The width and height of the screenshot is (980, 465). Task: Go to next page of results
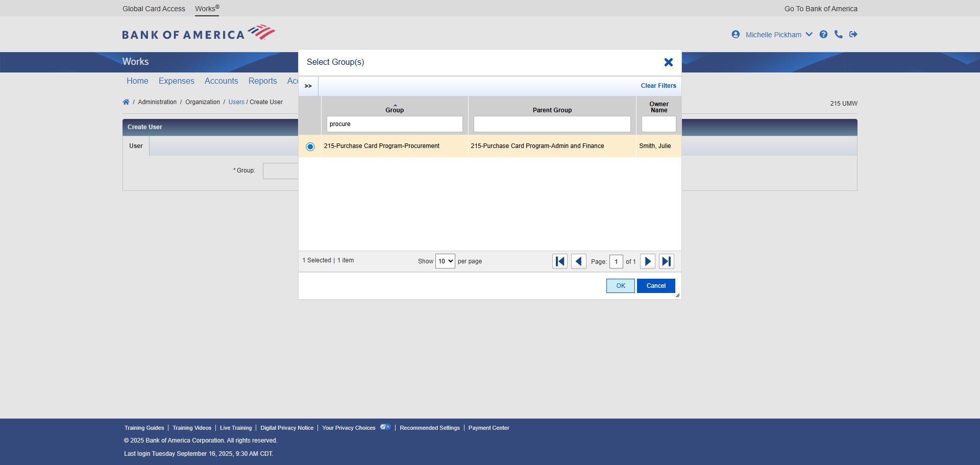coord(648,261)
